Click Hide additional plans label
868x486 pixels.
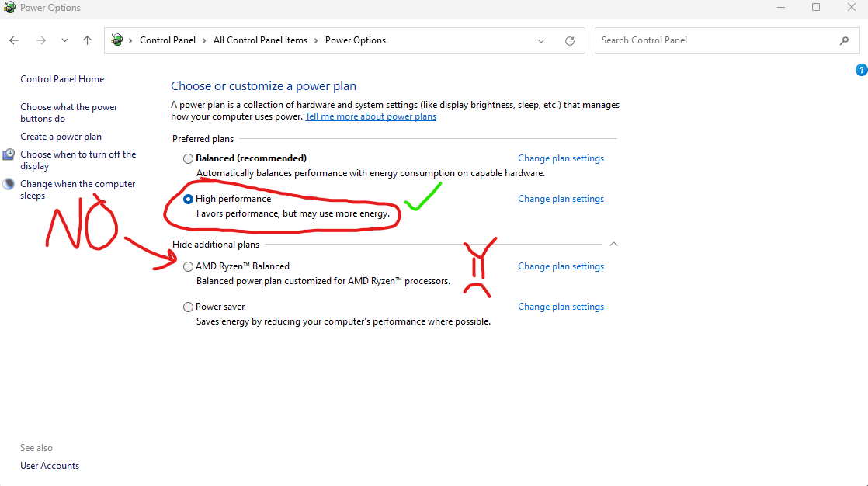coord(215,245)
